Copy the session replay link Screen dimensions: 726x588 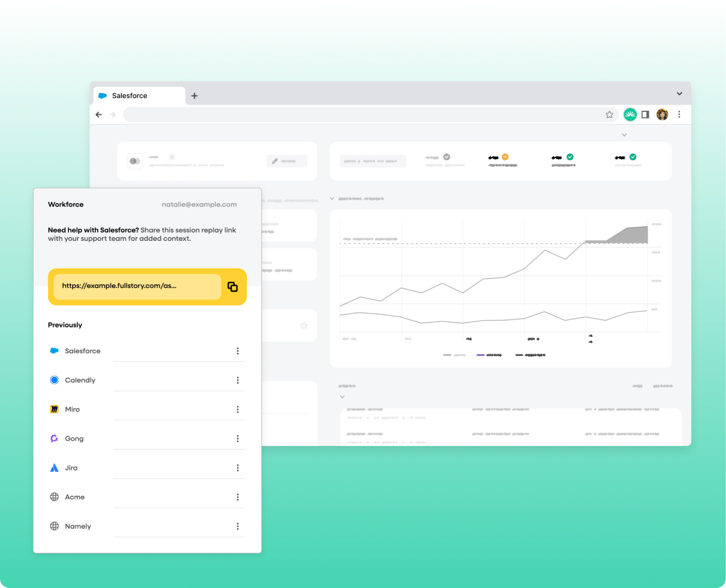pyautogui.click(x=233, y=287)
